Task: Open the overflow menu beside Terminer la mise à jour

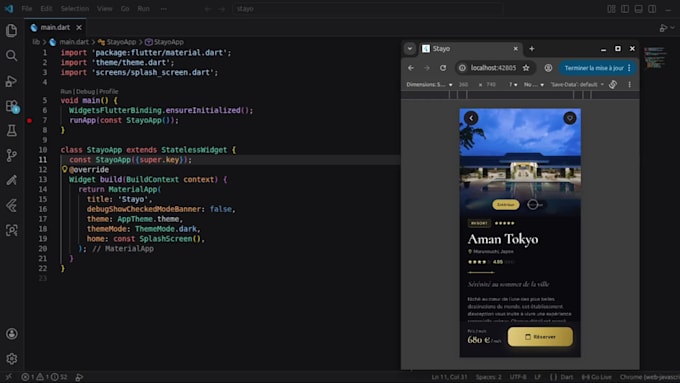Action: point(629,68)
